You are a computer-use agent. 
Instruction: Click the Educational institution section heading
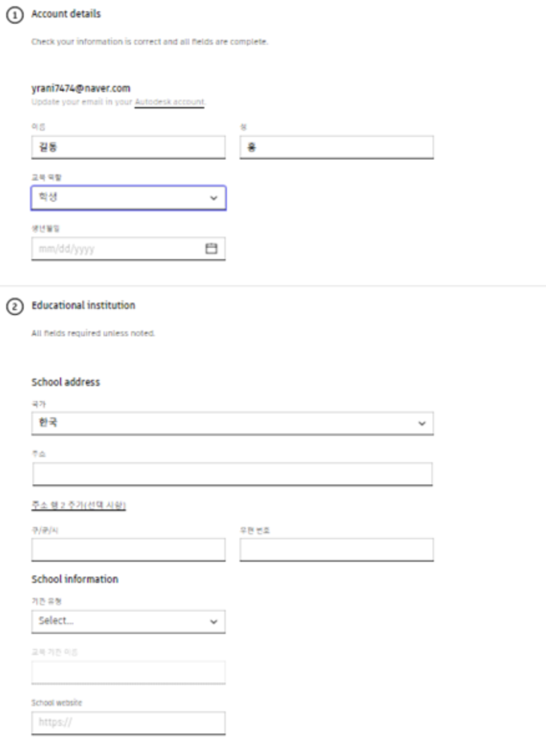[x=83, y=306]
